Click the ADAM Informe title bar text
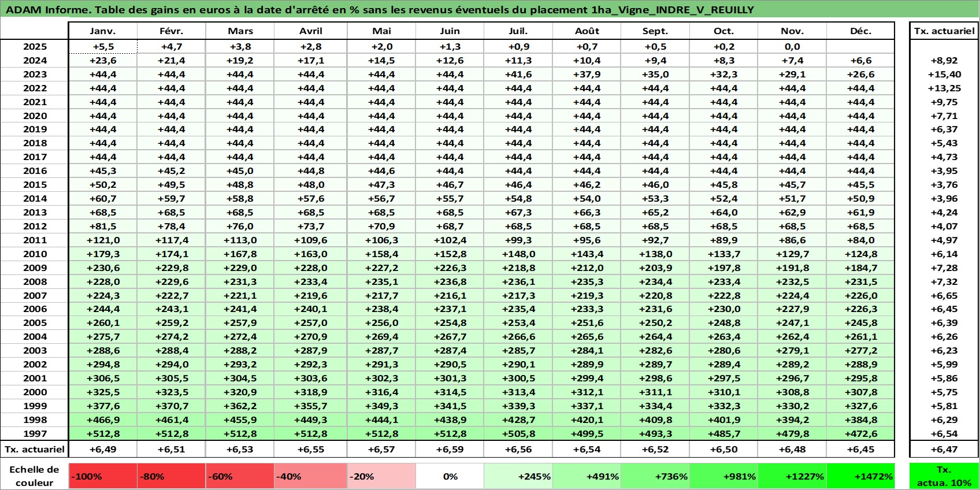Image resolution: width=980 pixels, height=490 pixels. click(380, 10)
